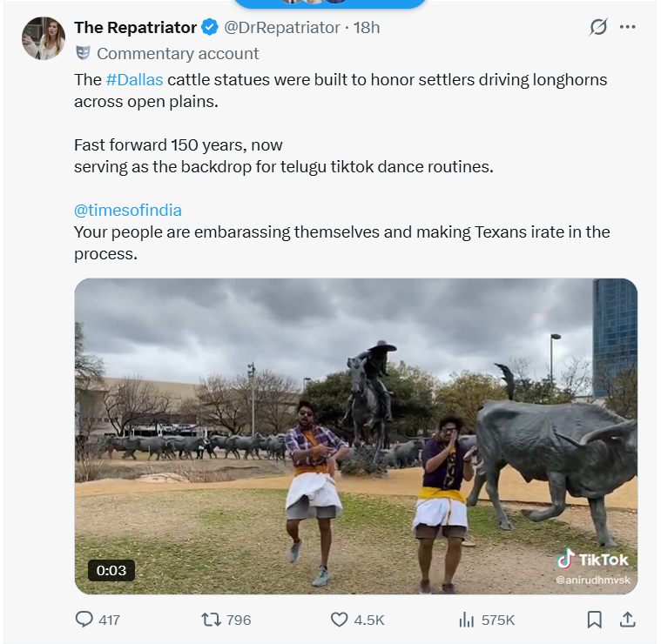The height and width of the screenshot is (644, 661).
Task: Open the @timesofindia mention link
Action: tap(128, 211)
